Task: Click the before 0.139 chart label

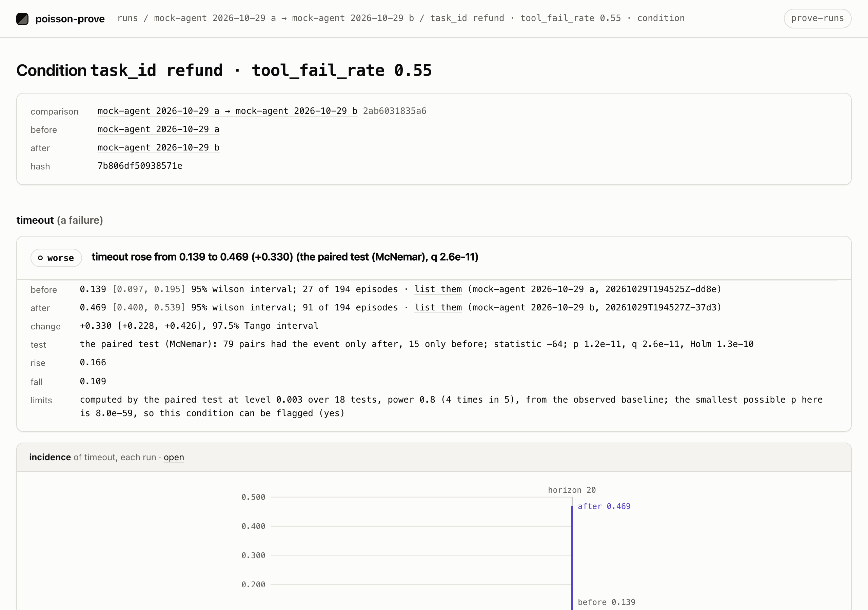Action: pyautogui.click(x=606, y=602)
